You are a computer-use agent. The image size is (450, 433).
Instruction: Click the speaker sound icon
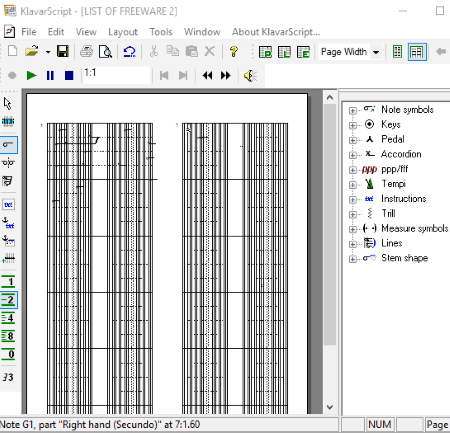click(x=250, y=76)
